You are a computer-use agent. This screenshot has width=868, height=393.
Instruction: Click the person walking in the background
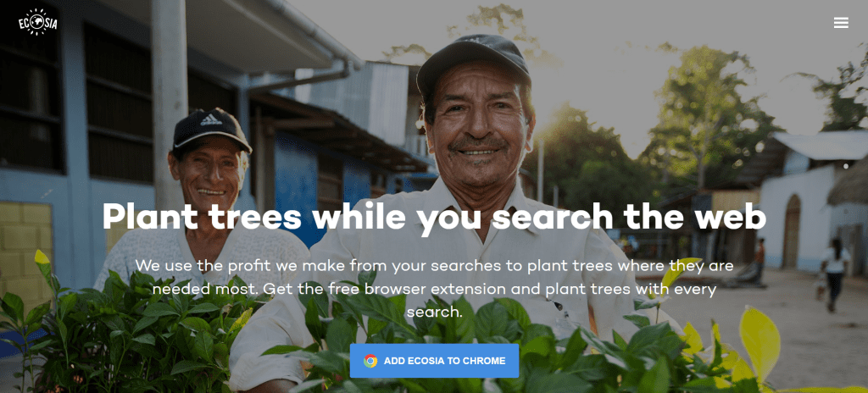[834, 274]
